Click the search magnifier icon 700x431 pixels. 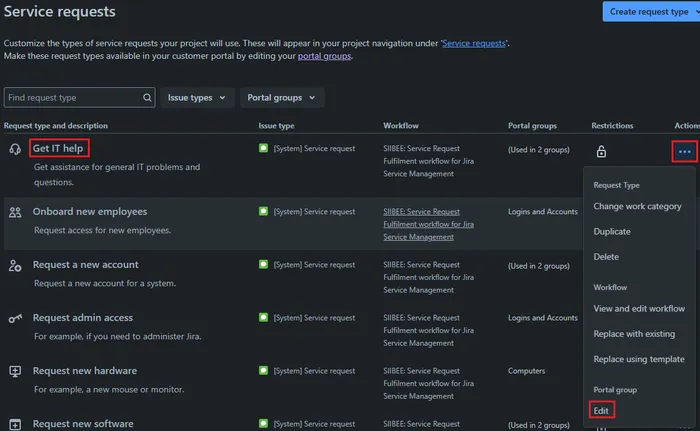click(x=147, y=98)
